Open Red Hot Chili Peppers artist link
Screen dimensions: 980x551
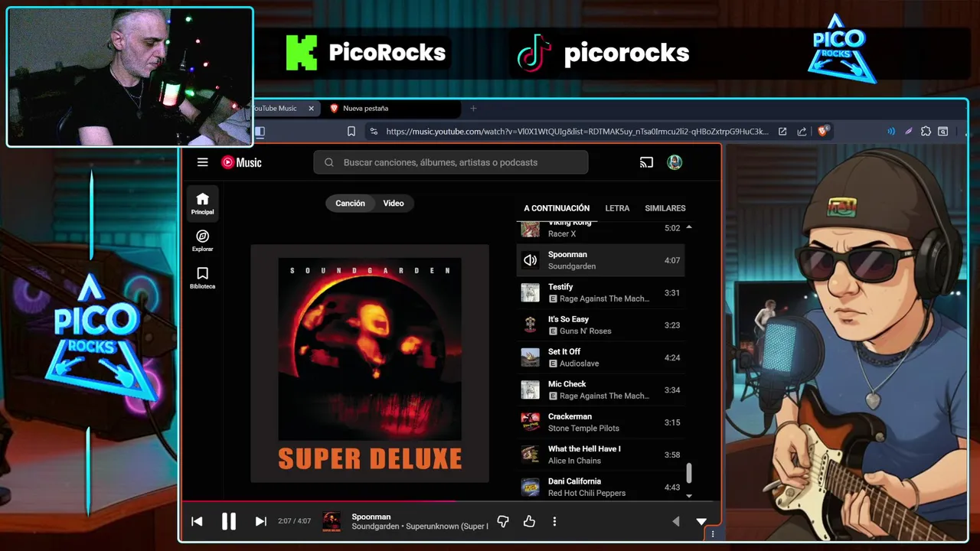(586, 493)
